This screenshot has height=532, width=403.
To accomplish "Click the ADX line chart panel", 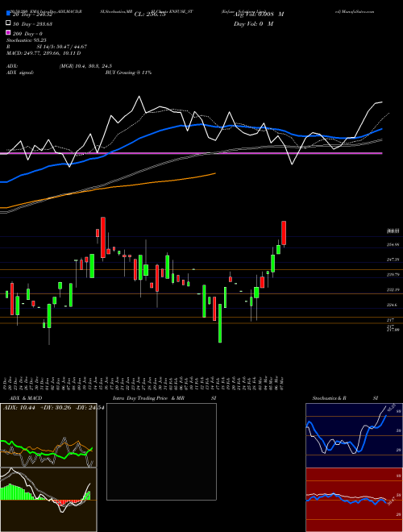I will coord(48,435).
